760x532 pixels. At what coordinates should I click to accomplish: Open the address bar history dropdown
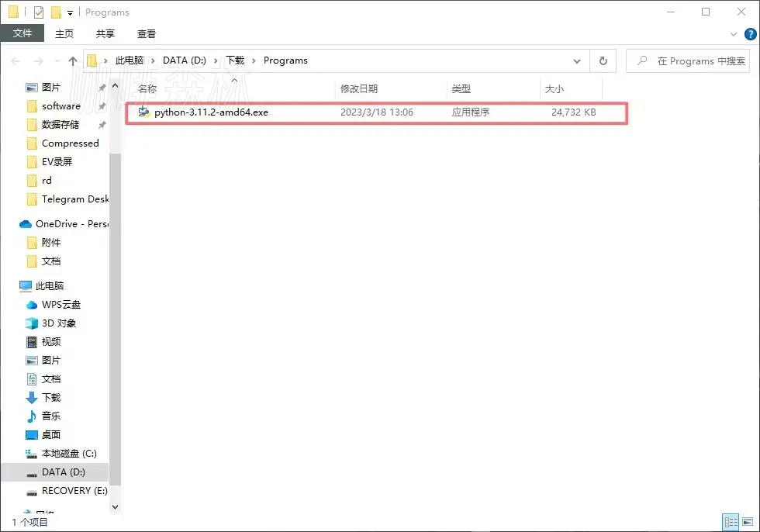pyautogui.click(x=577, y=61)
